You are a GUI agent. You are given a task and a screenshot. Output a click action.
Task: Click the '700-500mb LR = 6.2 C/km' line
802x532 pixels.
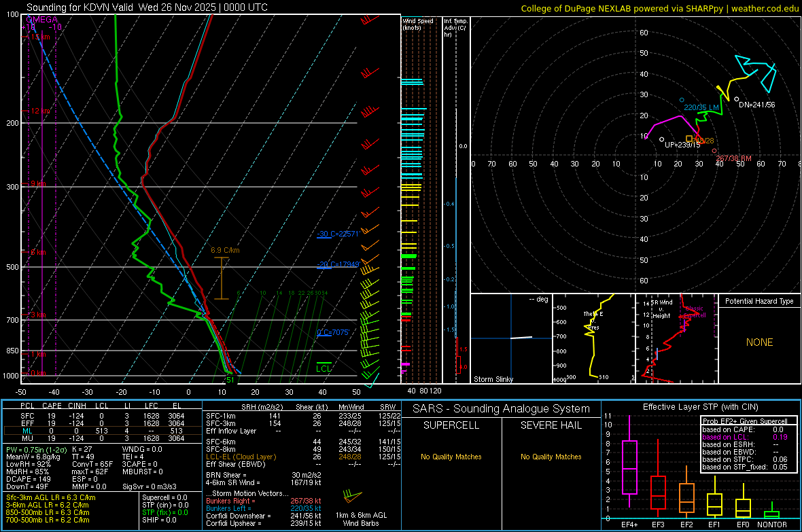(48, 520)
